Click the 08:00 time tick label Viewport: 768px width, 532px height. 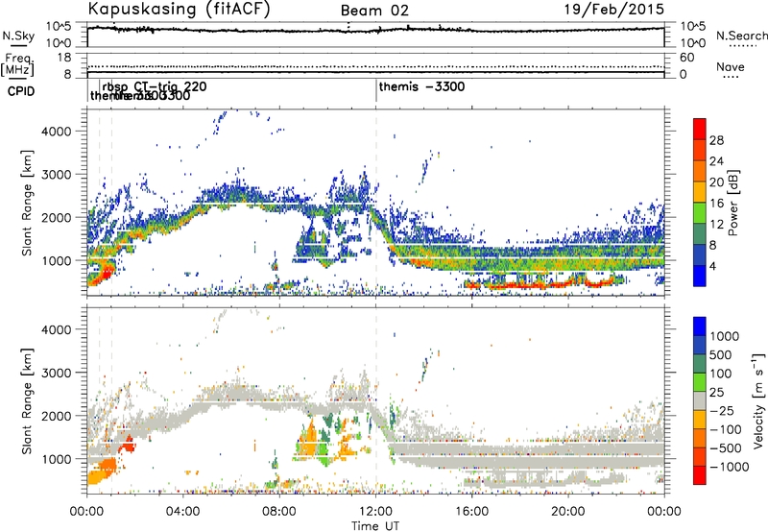(279, 512)
